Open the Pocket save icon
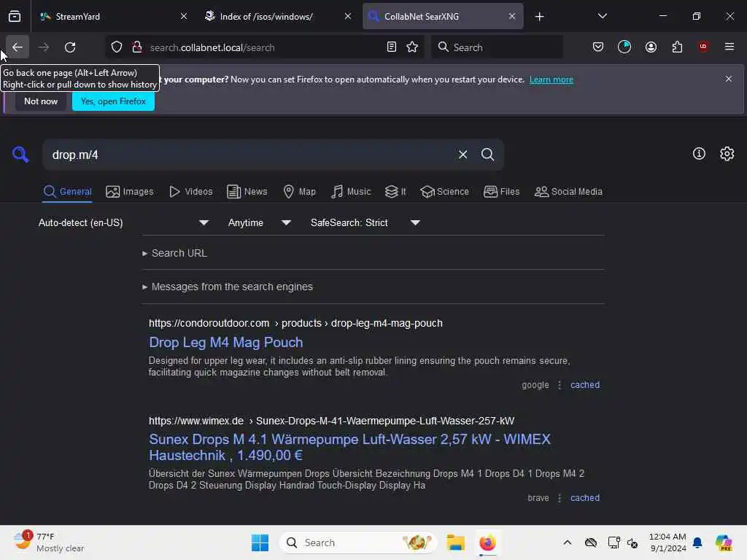 (598, 47)
